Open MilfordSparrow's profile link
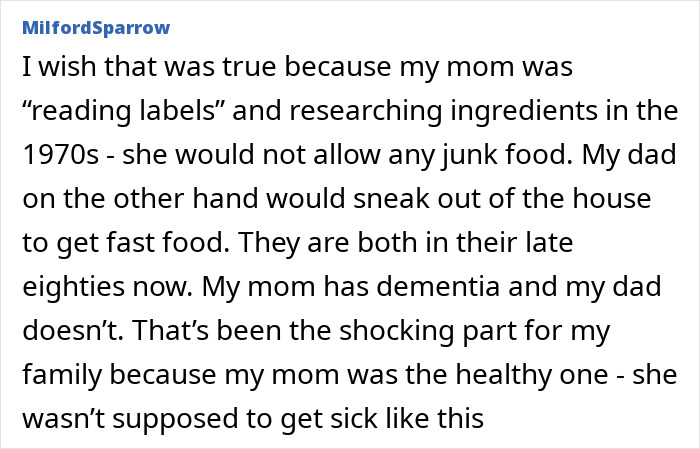The height and width of the screenshot is (449, 700). (96, 26)
